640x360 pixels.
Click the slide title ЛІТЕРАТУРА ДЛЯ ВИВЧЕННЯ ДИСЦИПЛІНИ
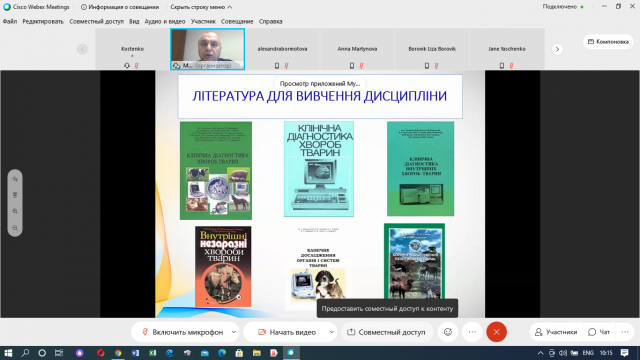(320, 96)
